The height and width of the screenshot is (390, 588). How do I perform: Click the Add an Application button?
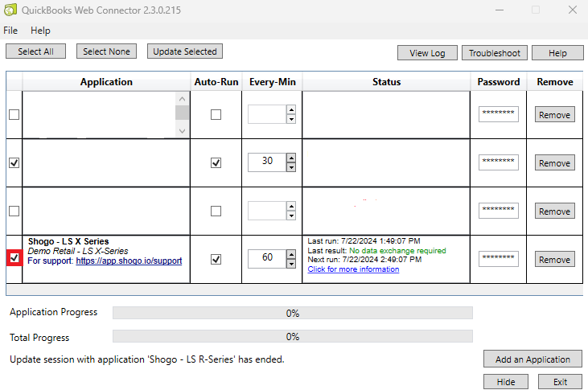tap(532, 359)
